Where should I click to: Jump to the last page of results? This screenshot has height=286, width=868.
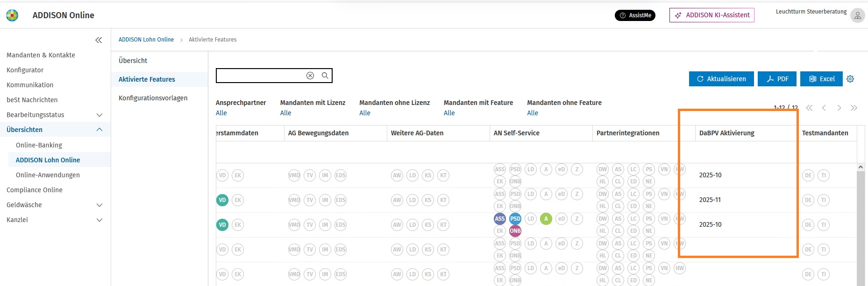click(x=854, y=108)
